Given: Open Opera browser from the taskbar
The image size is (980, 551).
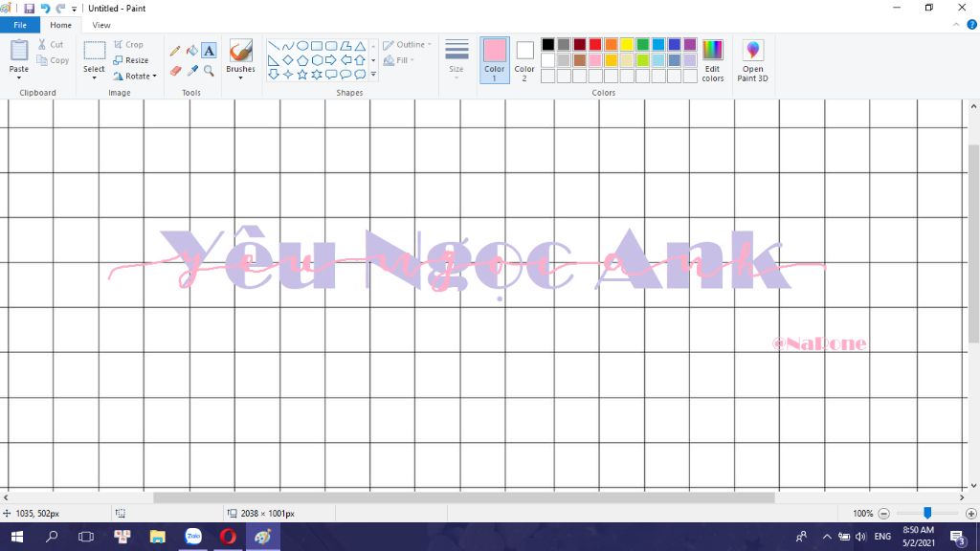Looking at the screenshot, I should click(228, 537).
